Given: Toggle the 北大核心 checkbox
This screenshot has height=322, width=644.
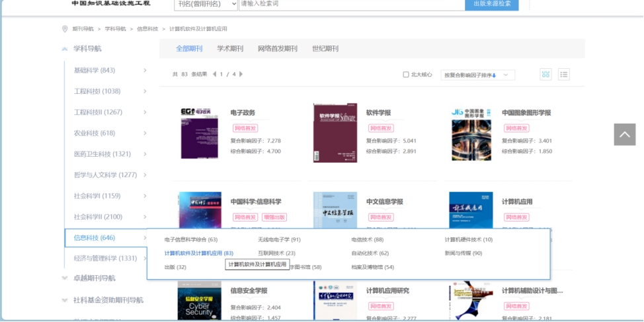Looking at the screenshot, I should (x=406, y=75).
